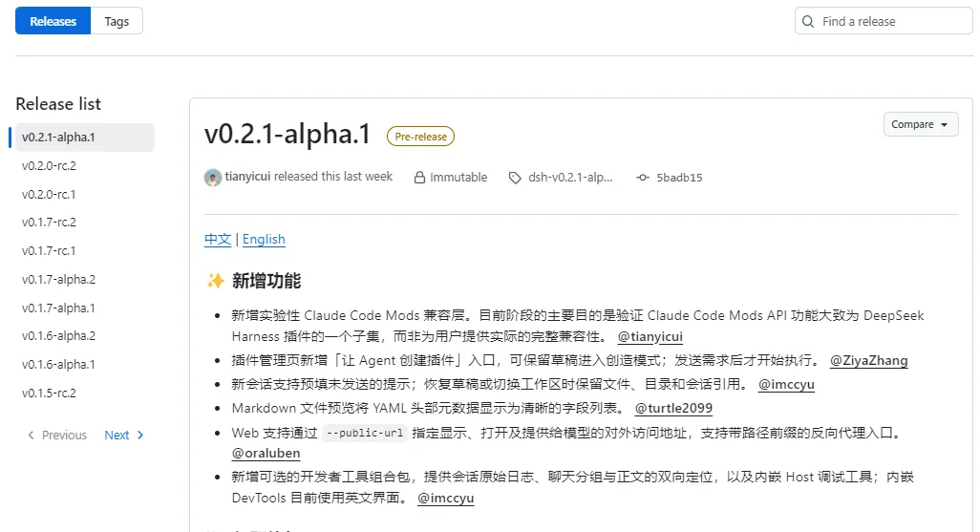980x532 pixels.
Task: Click the commit icon next to 5badb15
Action: pos(643,178)
